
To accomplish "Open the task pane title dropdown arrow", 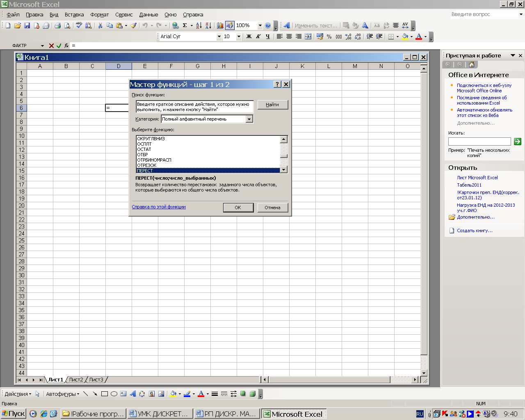I will point(513,55).
